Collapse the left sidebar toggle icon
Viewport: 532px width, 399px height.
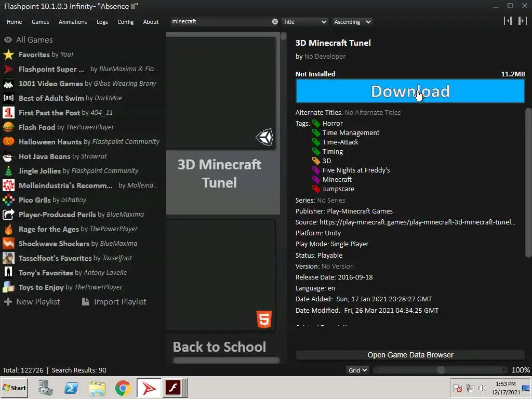click(x=508, y=21)
